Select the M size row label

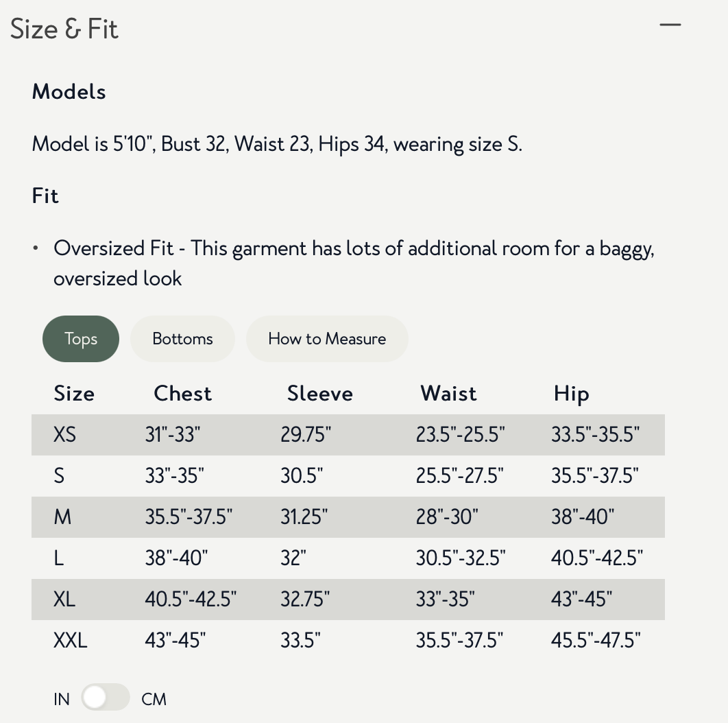[62, 517]
